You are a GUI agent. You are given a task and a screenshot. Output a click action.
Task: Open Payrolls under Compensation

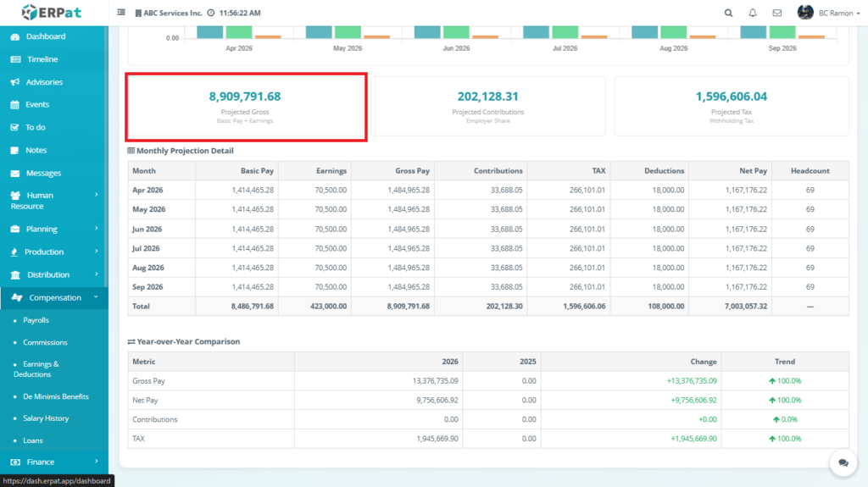[36, 320]
